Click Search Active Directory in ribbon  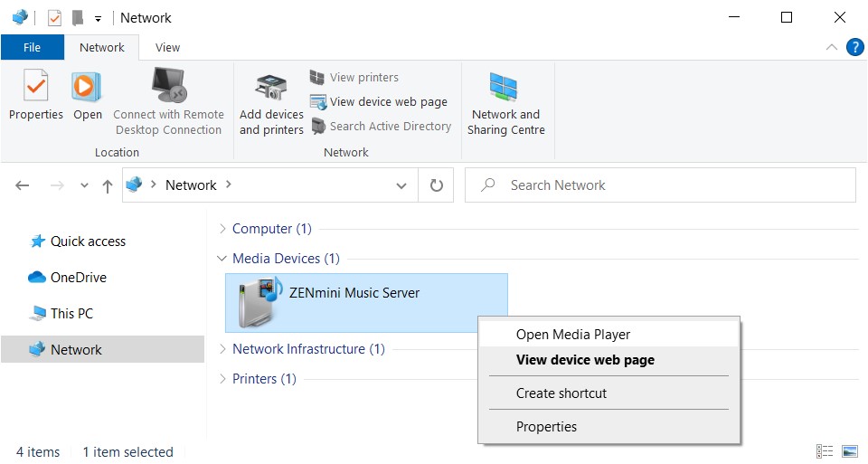[x=381, y=127]
